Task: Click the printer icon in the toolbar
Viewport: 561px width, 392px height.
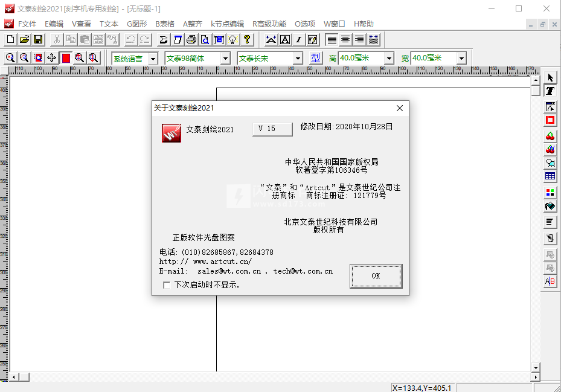Action: (x=191, y=39)
